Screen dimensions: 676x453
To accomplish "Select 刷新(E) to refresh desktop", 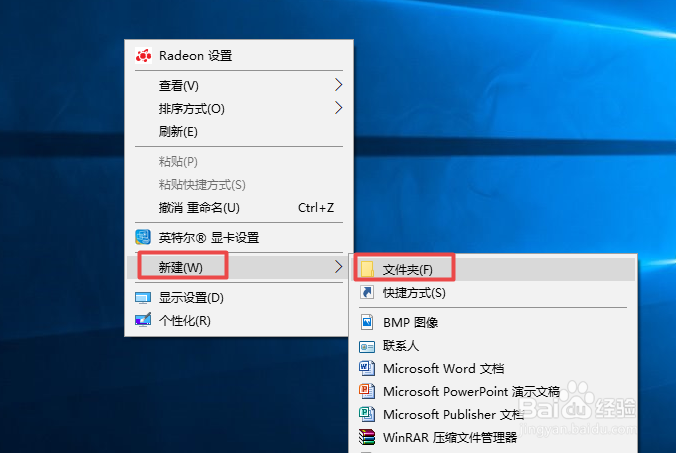I will [x=239, y=131].
